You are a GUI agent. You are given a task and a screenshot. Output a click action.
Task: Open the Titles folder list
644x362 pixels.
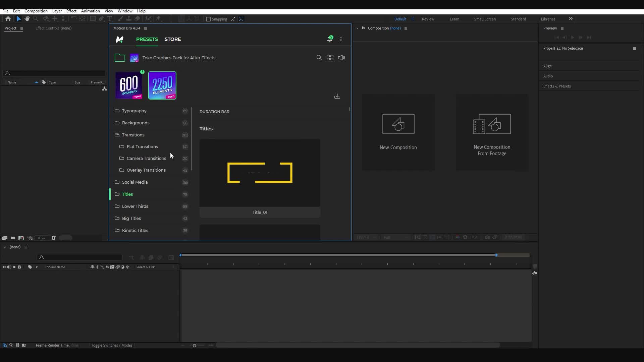tap(127, 194)
